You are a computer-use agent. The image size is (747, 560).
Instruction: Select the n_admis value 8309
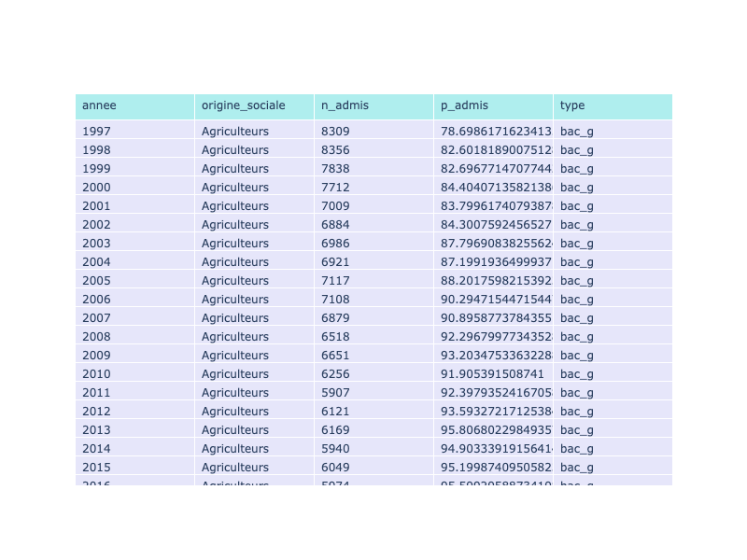pyautogui.click(x=335, y=132)
